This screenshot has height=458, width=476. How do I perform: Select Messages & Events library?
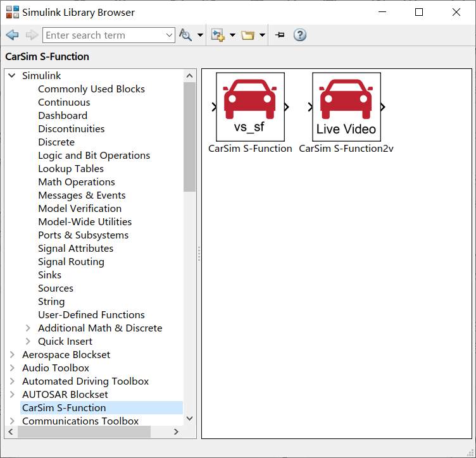tap(82, 195)
